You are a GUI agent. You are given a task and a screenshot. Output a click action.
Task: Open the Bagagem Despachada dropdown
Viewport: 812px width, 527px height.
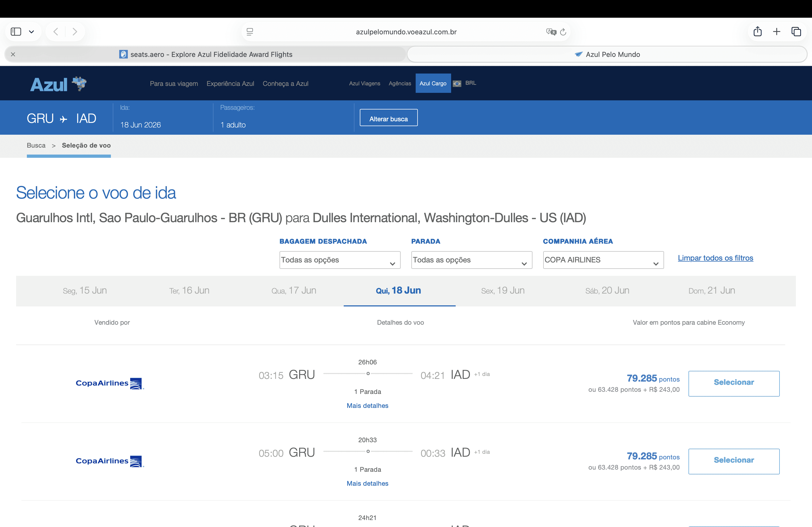(340, 260)
